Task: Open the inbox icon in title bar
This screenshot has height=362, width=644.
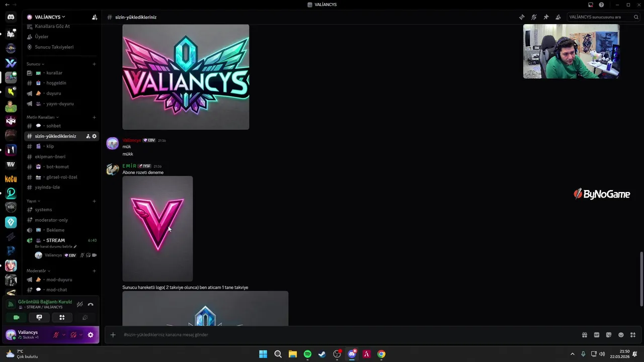Action: pos(591,5)
